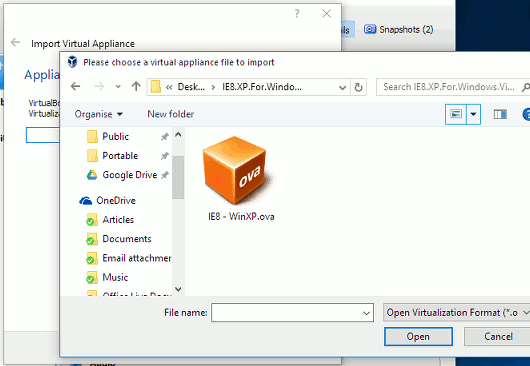
Task: Go back in Import Virtual Appliance wizard
Action: (x=15, y=43)
